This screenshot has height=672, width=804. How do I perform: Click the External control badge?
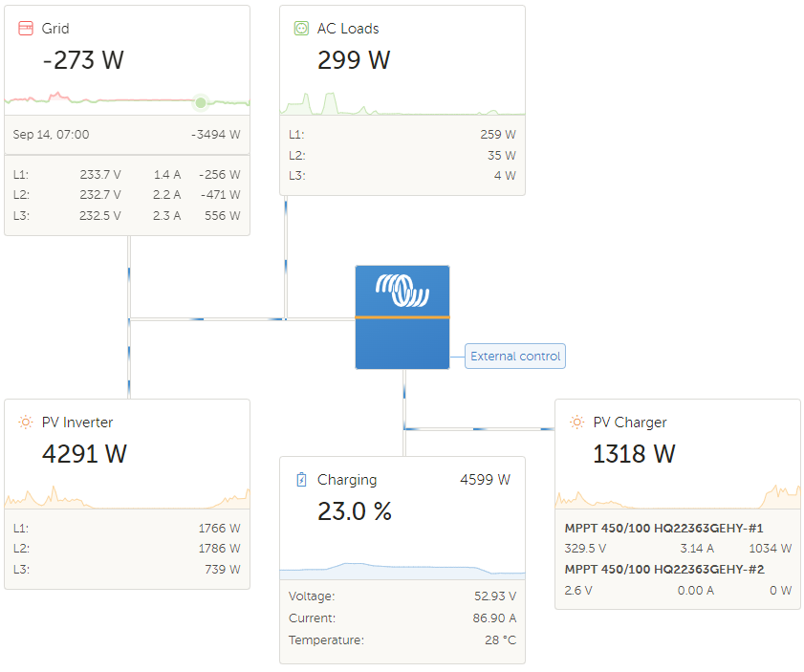coord(514,356)
